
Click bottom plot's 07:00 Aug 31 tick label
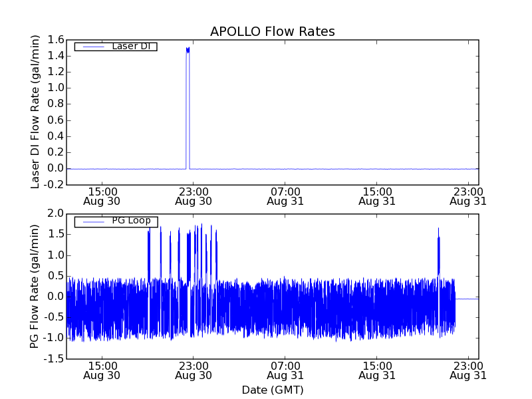tap(285, 371)
